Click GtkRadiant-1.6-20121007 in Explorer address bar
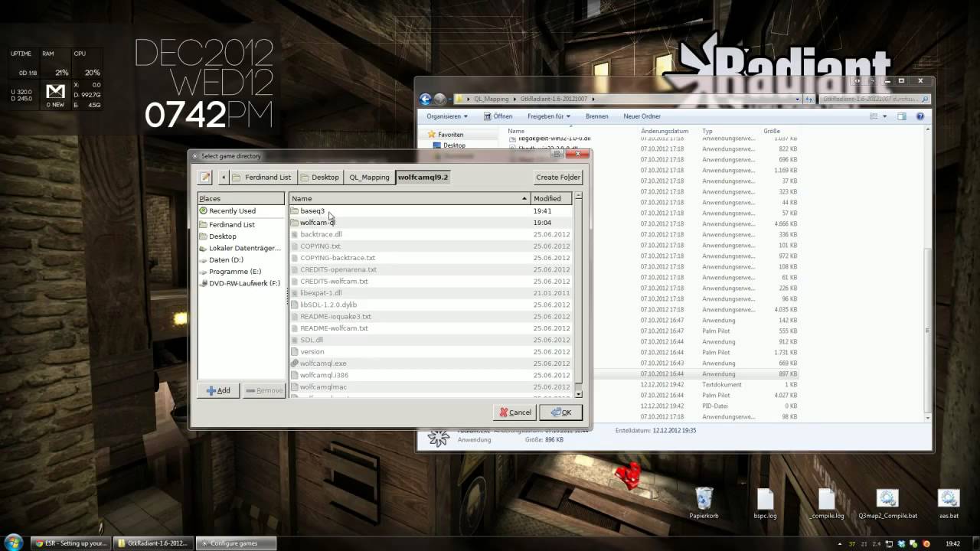The image size is (980, 551). 555,99
